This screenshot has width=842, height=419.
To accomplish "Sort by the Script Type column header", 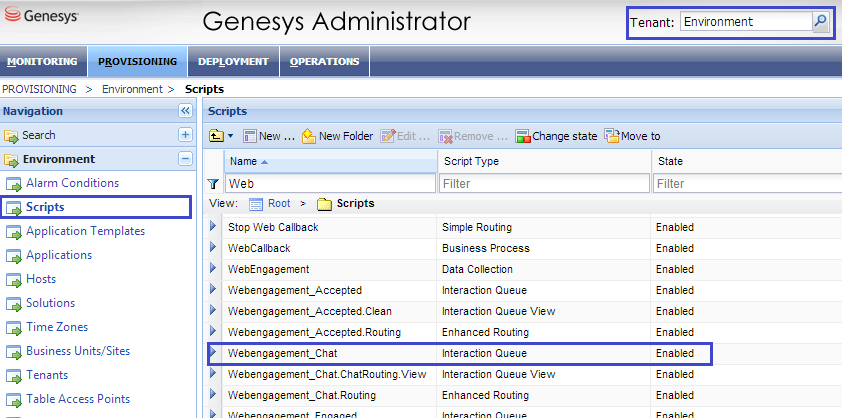I will (545, 161).
